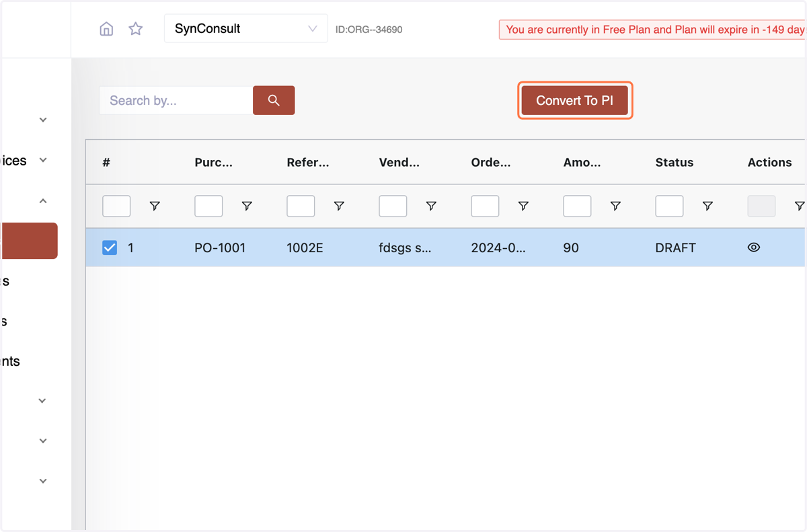Click the DRAFT status cell
This screenshot has height=532, width=807.
point(676,248)
